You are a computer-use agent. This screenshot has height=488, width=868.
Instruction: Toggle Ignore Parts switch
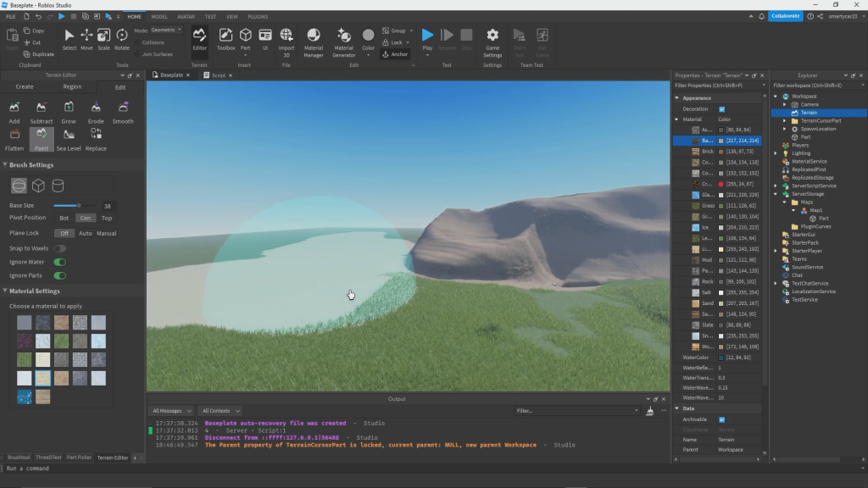(60, 275)
